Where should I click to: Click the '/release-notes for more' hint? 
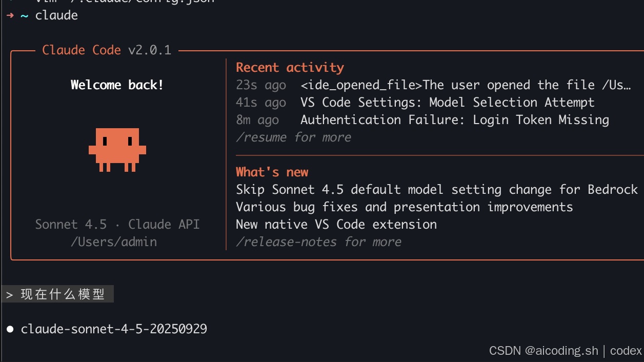[x=318, y=242]
